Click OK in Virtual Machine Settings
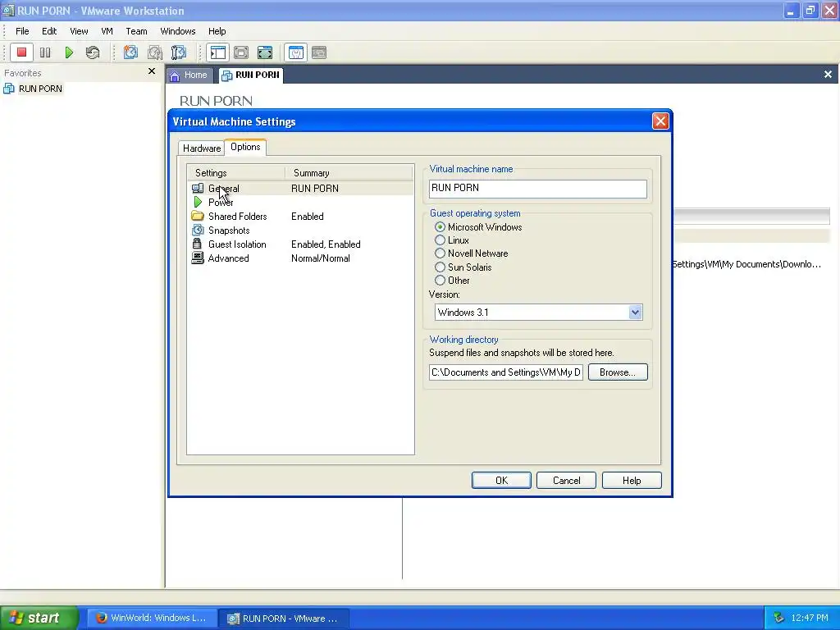The height and width of the screenshot is (630, 840). (x=501, y=481)
